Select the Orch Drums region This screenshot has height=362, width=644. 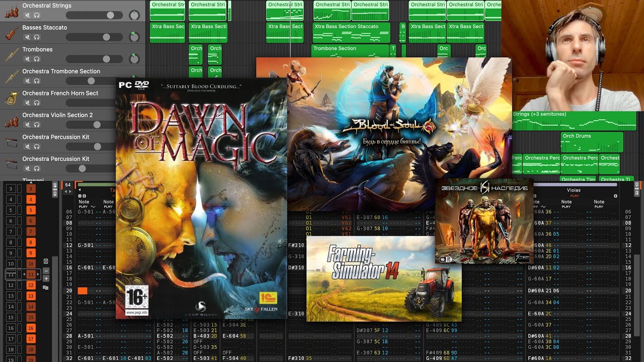pos(592,142)
